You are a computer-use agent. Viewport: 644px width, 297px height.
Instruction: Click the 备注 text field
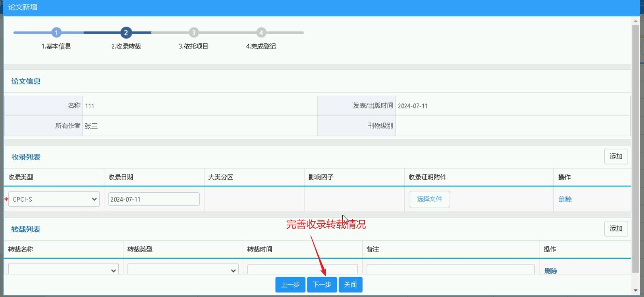click(451, 269)
